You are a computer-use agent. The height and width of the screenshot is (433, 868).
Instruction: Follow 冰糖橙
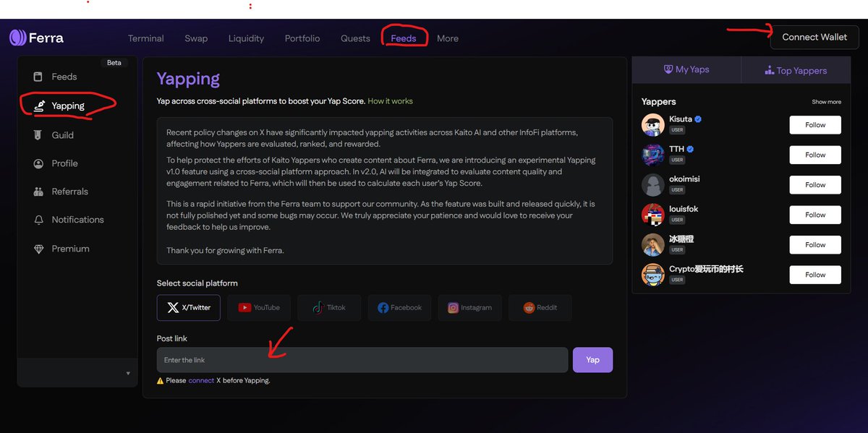[815, 245]
